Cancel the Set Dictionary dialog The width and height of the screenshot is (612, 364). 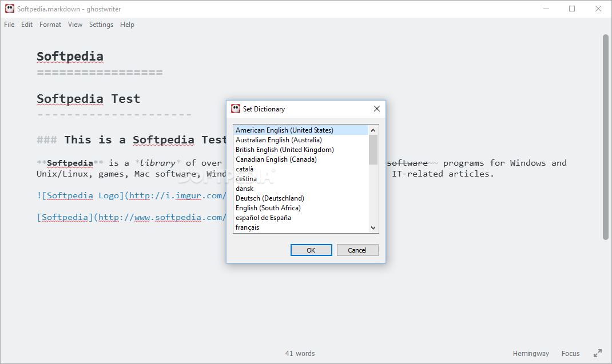click(357, 250)
